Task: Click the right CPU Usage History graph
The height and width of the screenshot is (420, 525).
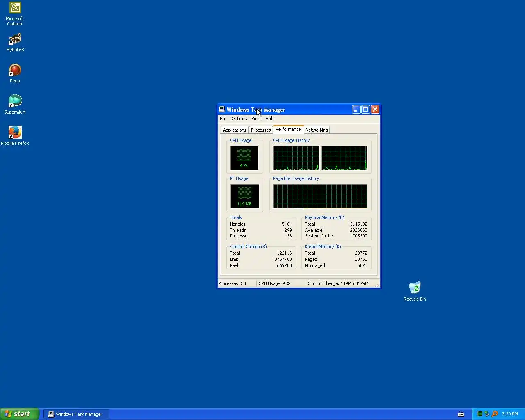Action: click(344, 158)
